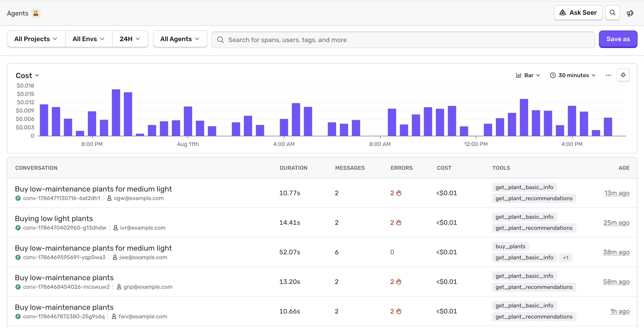Click the '1h ago' age timestamp
Screen dimensions: 644x328
point(620,311)
